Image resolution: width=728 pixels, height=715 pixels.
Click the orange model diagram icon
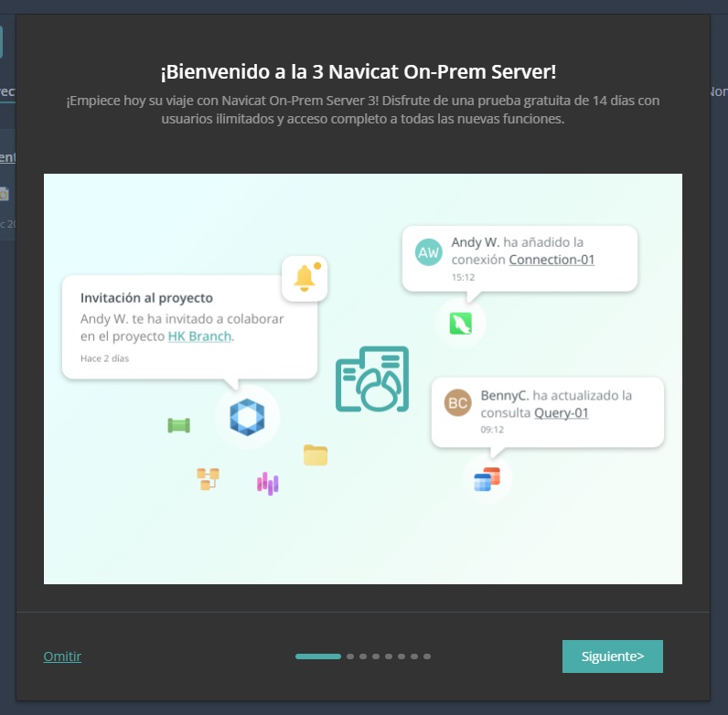208,479
